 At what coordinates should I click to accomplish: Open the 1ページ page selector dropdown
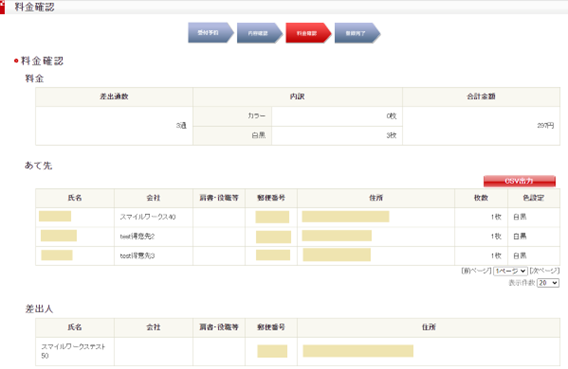tap(510, 271)
